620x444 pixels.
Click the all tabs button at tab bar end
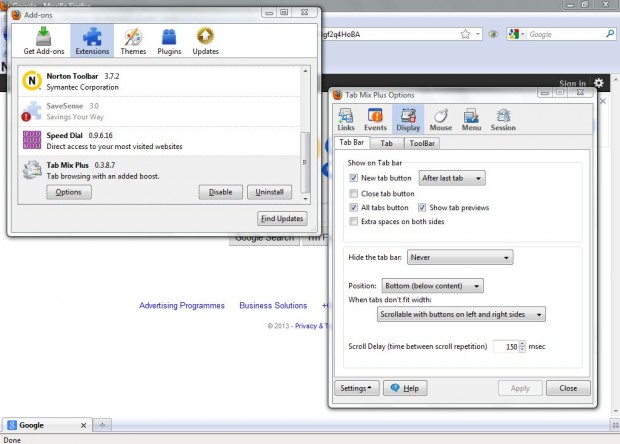(x=615, y=425)
